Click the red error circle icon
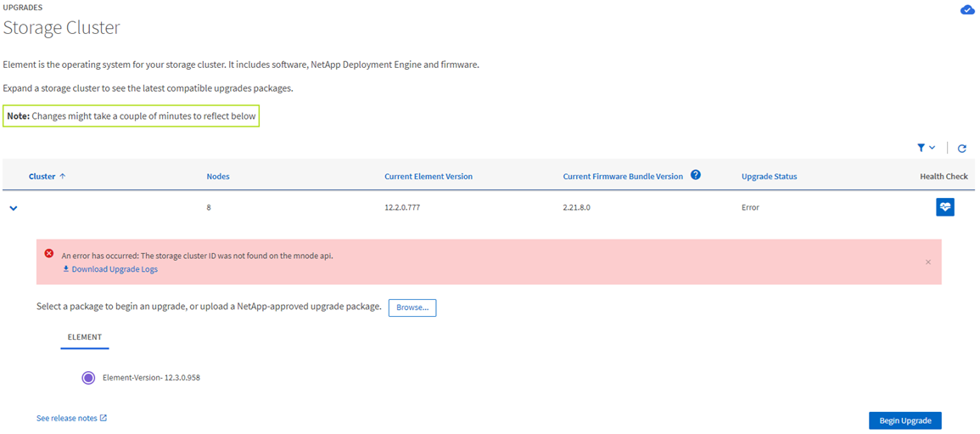 point(49,254)
